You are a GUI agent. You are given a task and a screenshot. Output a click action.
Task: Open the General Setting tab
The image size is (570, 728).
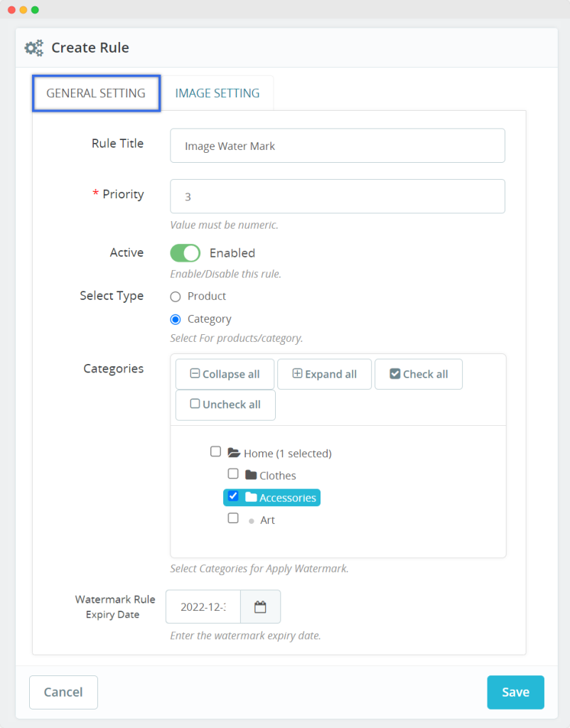96,93
